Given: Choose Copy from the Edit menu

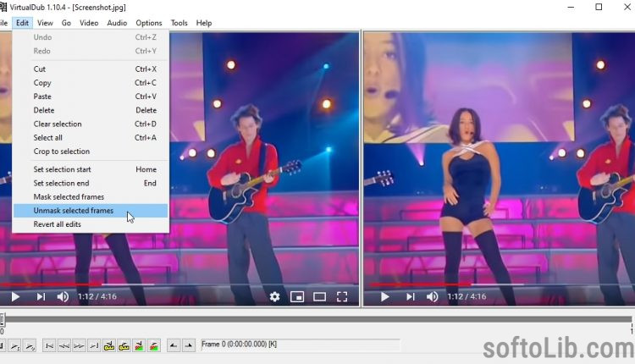Looking at the screenshot, I should pos(91,83).
